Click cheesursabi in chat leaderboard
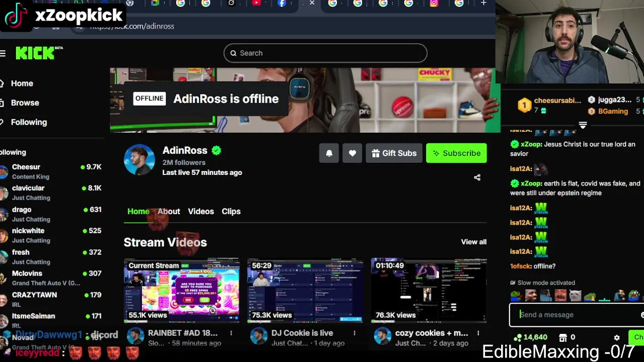The image size is (644, 362). [557, 101]
